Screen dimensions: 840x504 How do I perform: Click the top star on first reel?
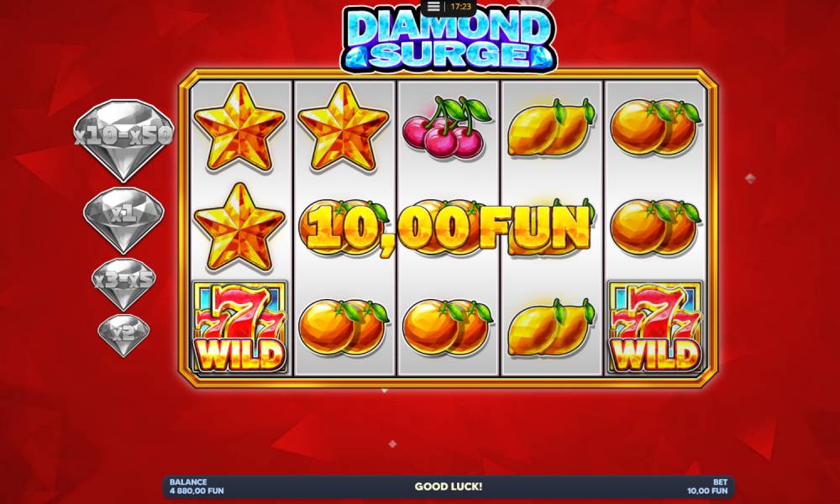(x=239, y=128)
